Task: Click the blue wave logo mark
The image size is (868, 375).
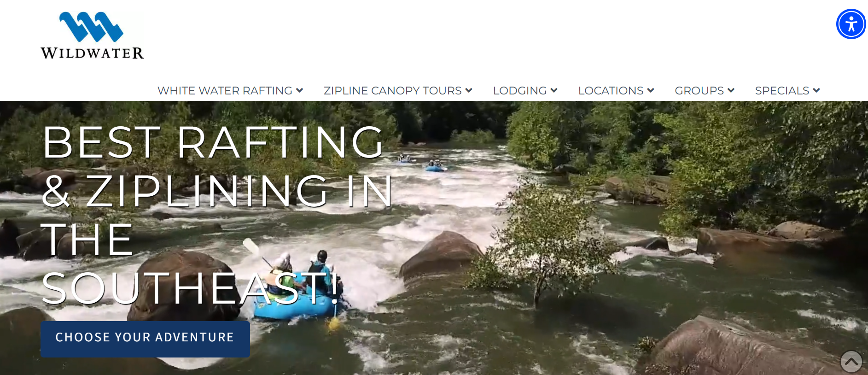Action: (91, 26)
